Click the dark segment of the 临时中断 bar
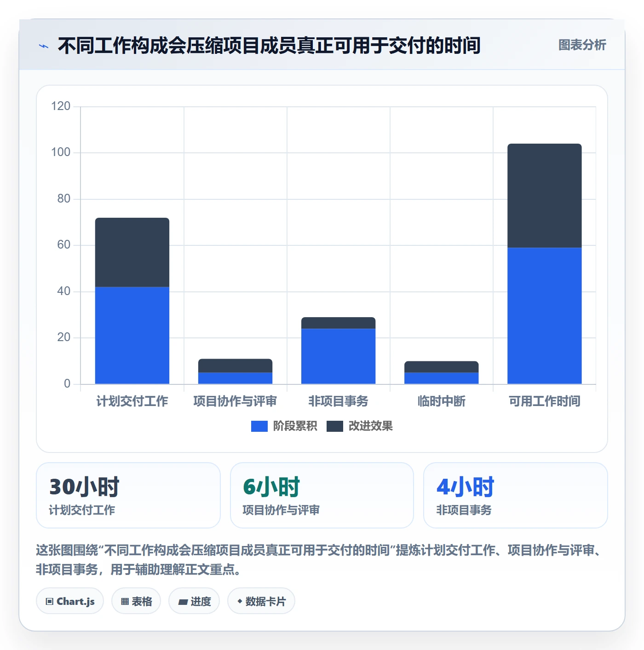This screenshot has width=644, height=650. coord(441,367)
